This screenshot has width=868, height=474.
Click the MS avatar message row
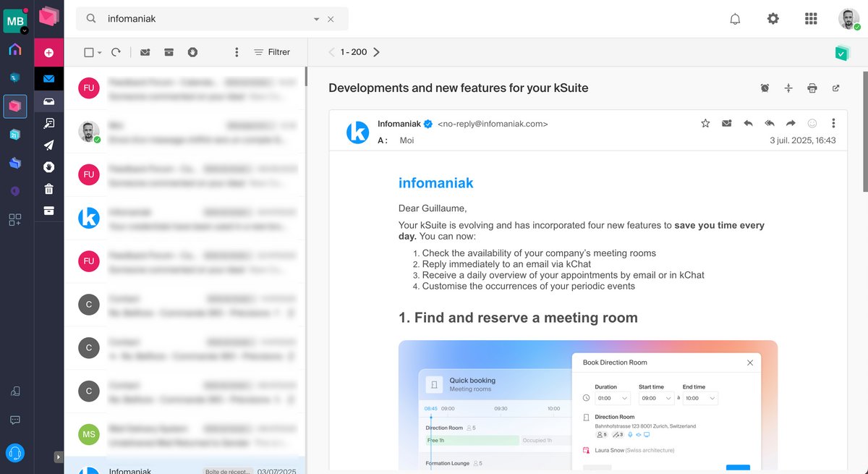pos(185,434)
